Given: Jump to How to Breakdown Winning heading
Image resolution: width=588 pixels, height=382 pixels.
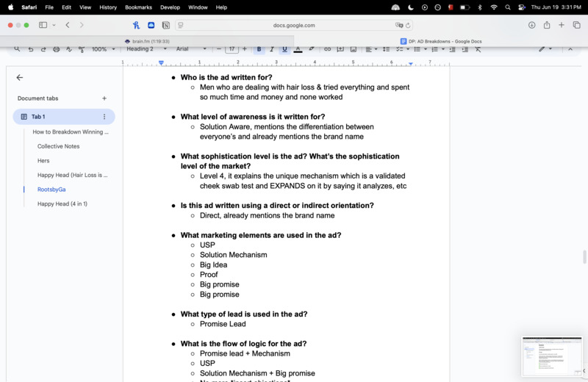Looking at the screenshot, I should tap(71, 132).
